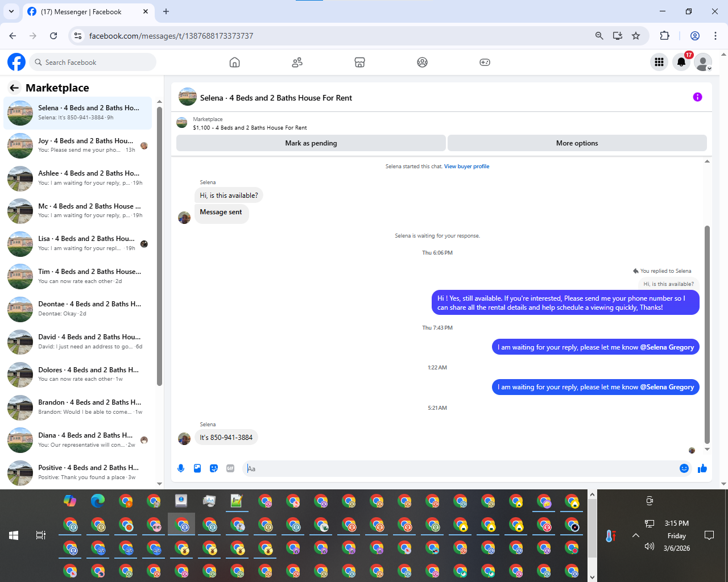
Task: Send a voice clip with microphone icon
Action: click(x=181, y=468)
